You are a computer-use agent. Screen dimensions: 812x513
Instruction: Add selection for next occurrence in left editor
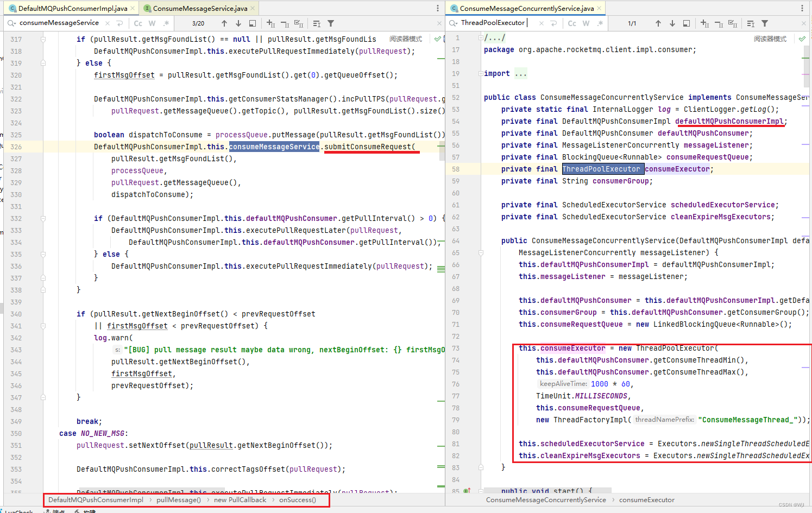[x=271, y=23]
